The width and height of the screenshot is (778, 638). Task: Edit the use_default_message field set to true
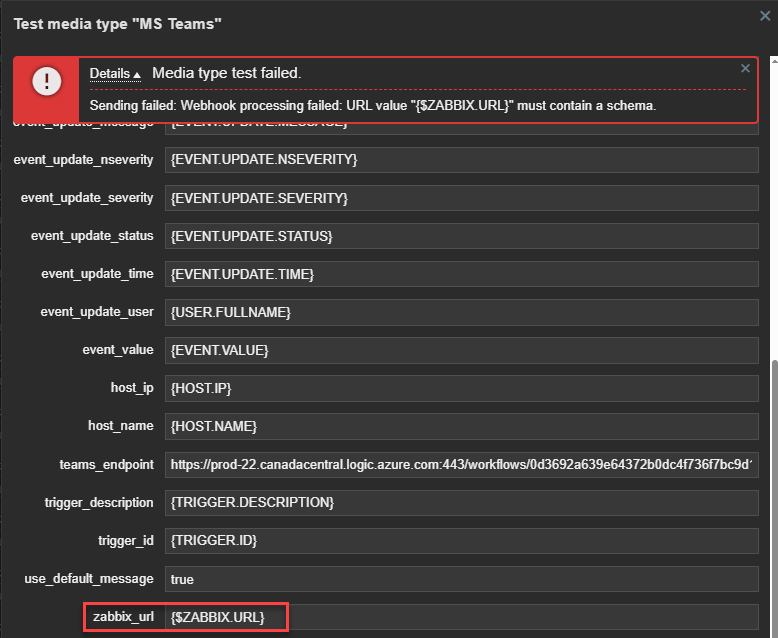[x=461, y=579]
